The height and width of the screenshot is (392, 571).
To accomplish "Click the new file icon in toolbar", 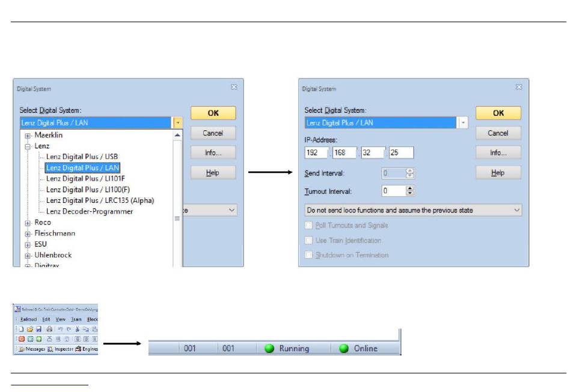I will tap(21, 329).
